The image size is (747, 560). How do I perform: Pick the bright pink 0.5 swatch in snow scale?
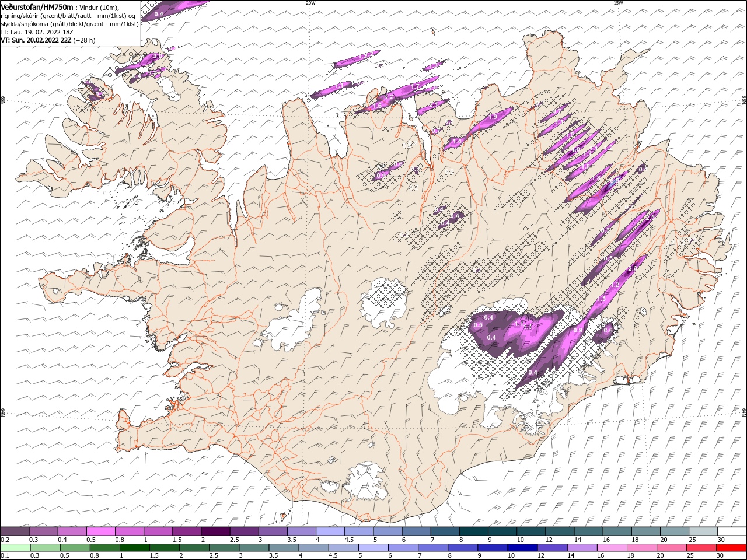100,531
